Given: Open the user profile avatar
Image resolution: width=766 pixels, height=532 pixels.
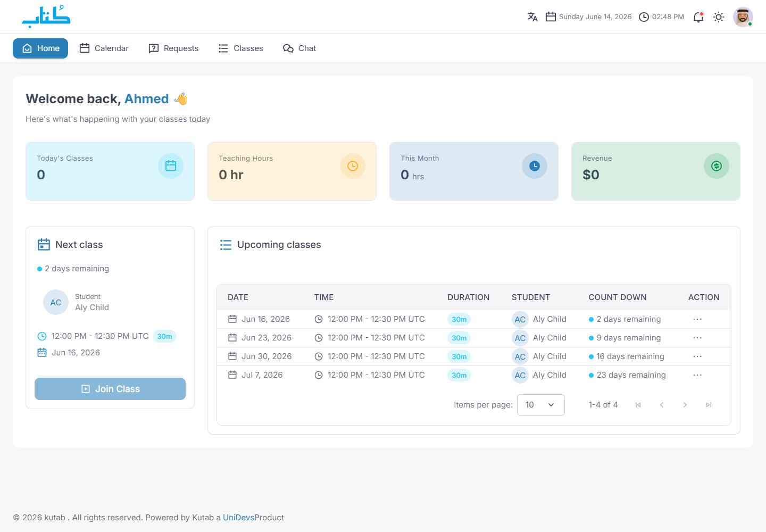Looking at the screenshot, I should [x=743, y=17].
